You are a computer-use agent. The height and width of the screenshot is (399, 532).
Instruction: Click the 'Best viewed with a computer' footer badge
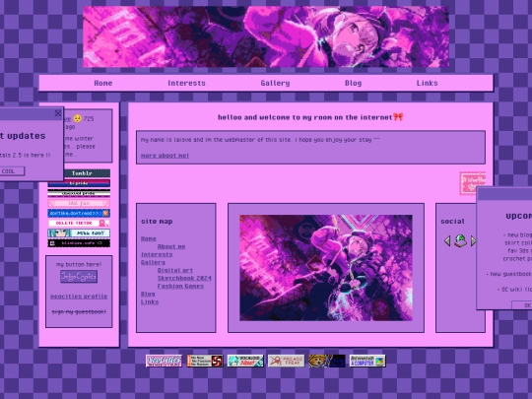click(367, 361)
